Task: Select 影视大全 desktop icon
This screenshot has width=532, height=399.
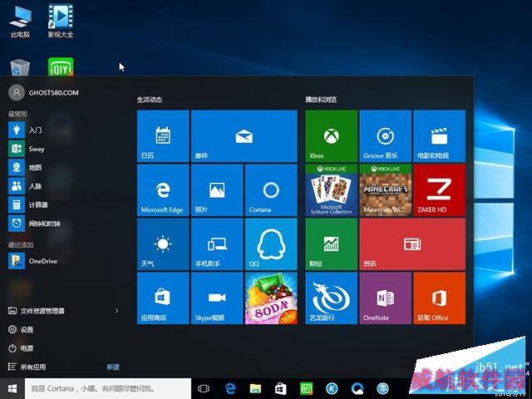Action: coord(61,21)
